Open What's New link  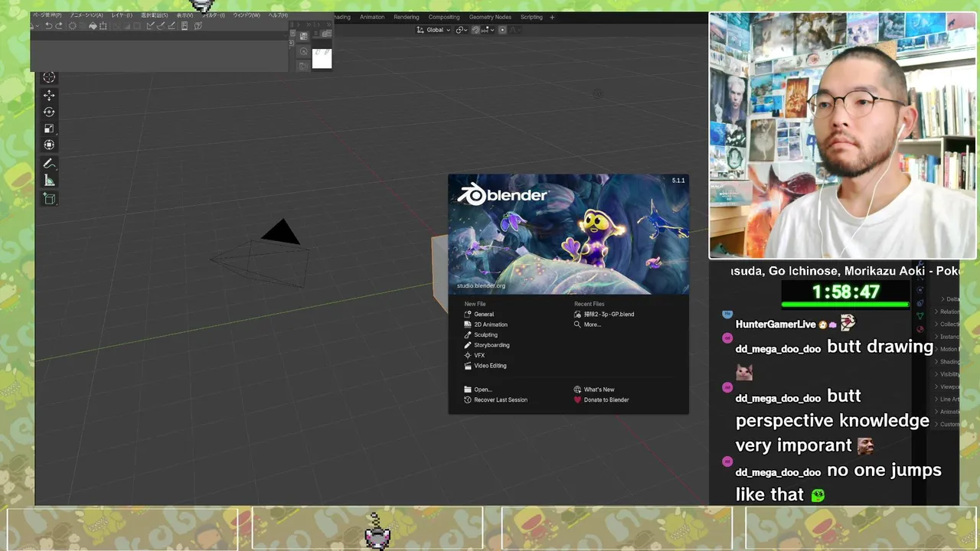coord(599,390)
